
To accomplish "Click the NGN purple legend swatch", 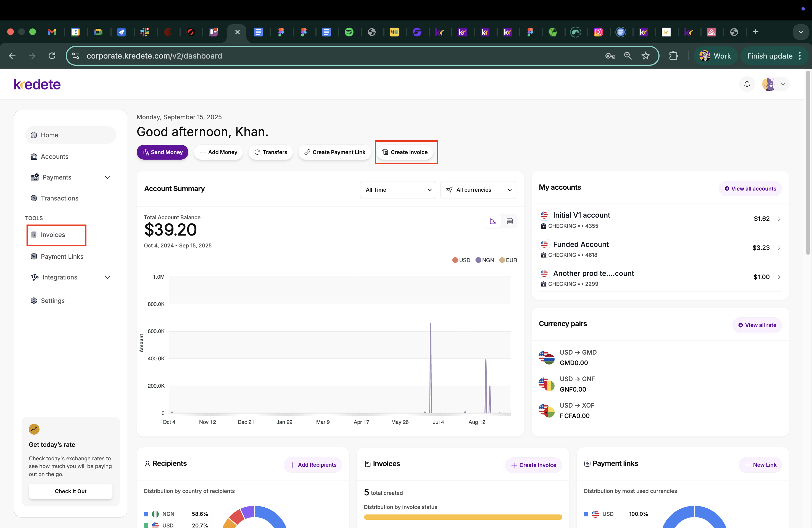I will pyautogui.click(x=478, y=260).
